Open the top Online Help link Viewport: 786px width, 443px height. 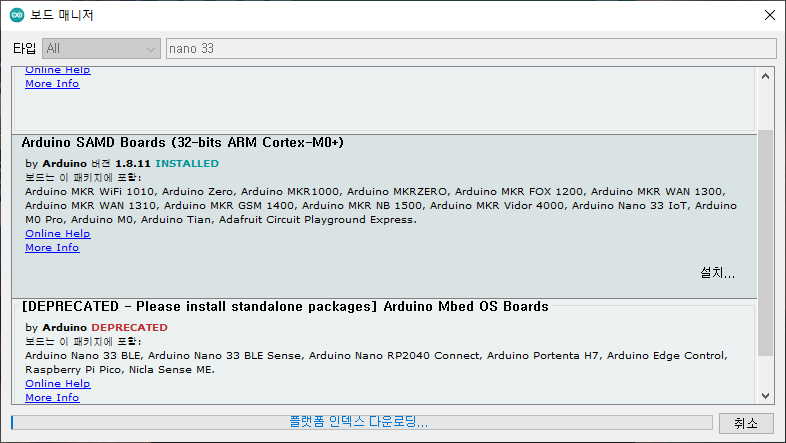tap(58, 70)
